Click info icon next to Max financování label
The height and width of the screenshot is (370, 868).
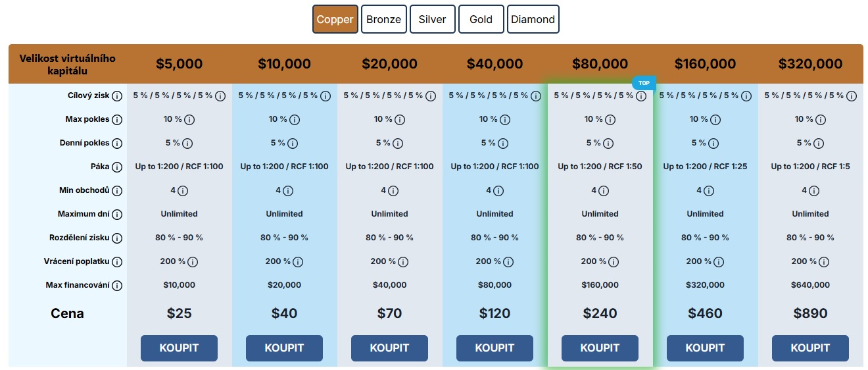[x=117, y=286]
